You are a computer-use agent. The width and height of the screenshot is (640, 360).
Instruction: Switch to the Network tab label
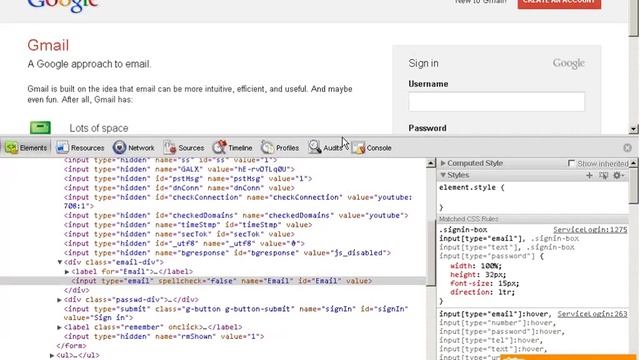(141, 148)
